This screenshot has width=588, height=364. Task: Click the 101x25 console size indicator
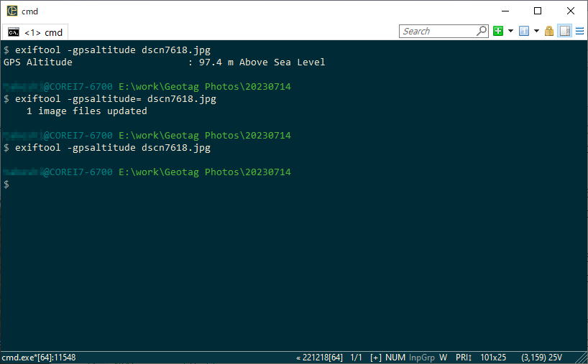click(x=493, y=358)
